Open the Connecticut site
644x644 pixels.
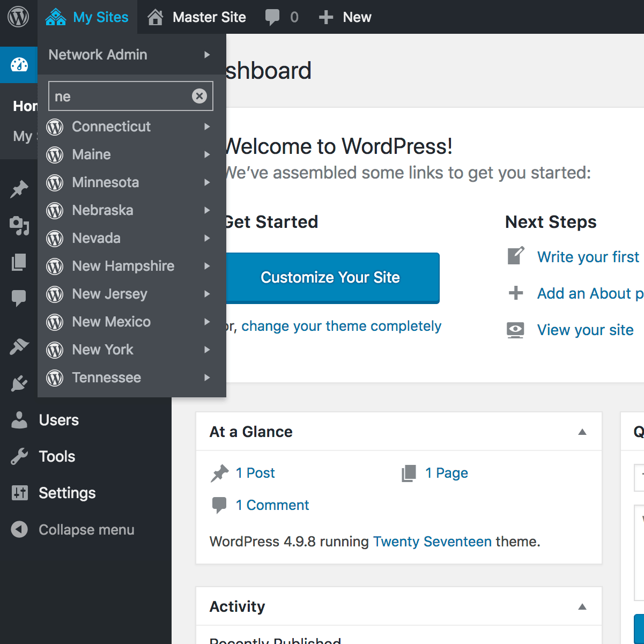[x=132, y=127]
